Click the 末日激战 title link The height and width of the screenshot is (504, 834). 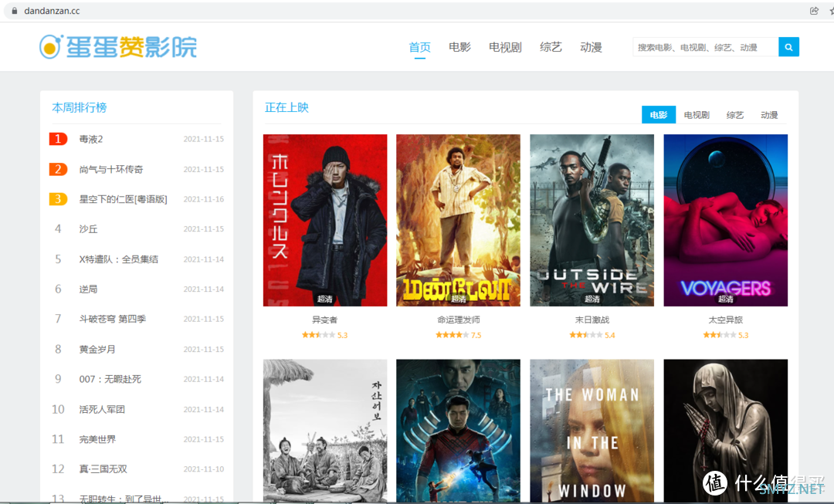point(592,320)
